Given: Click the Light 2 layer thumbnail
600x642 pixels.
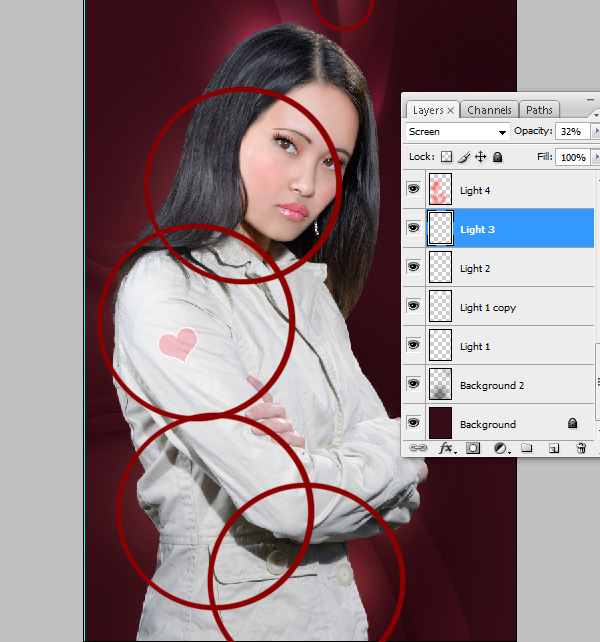Looking at the screenshot, I should tap(440, 267).
